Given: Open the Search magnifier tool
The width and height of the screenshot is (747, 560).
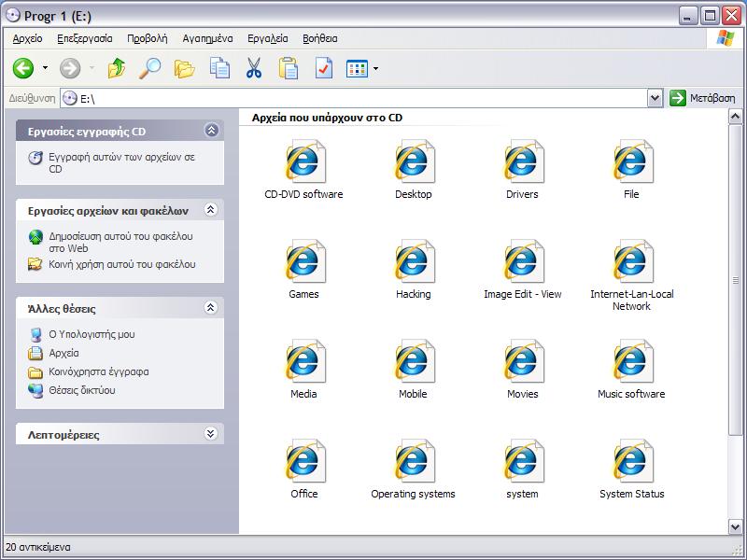Looking at the screenshot, I should 150,68.
